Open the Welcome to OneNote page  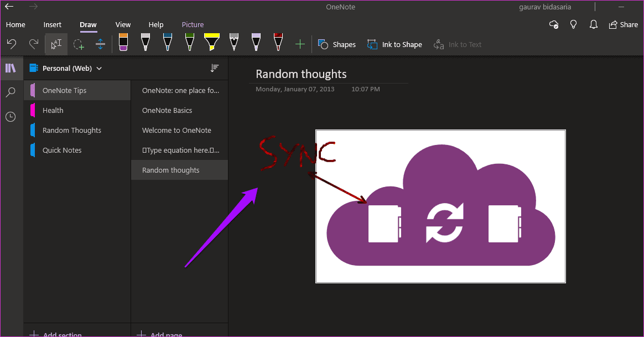(x=179, y=130)
